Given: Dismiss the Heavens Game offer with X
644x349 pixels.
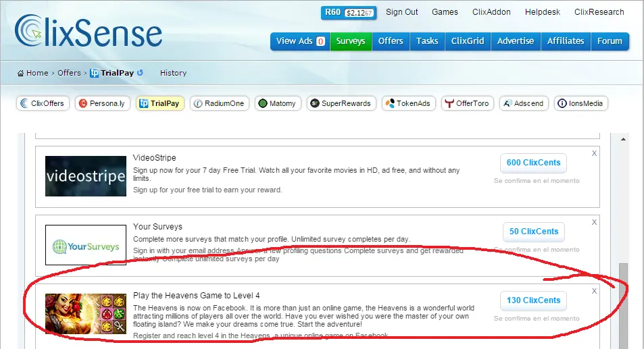Looking at the screenshot, I should pos(594,291).
